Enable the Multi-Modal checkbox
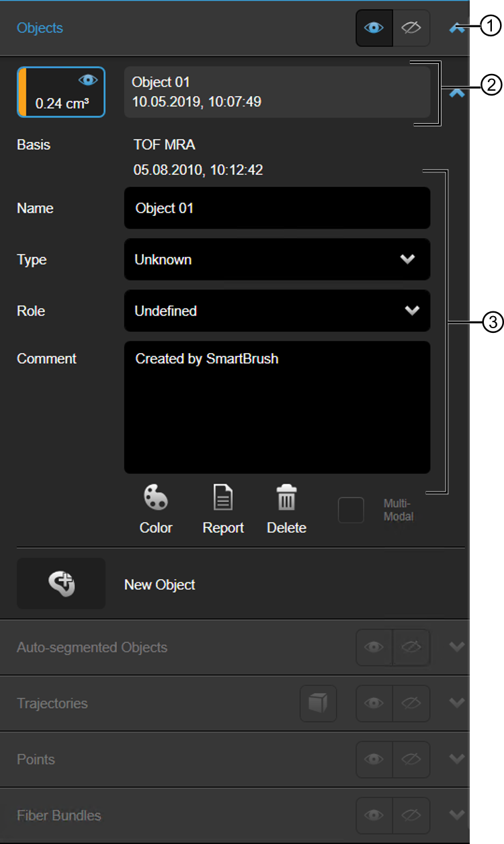504x844 pixels. click(351, 510)
